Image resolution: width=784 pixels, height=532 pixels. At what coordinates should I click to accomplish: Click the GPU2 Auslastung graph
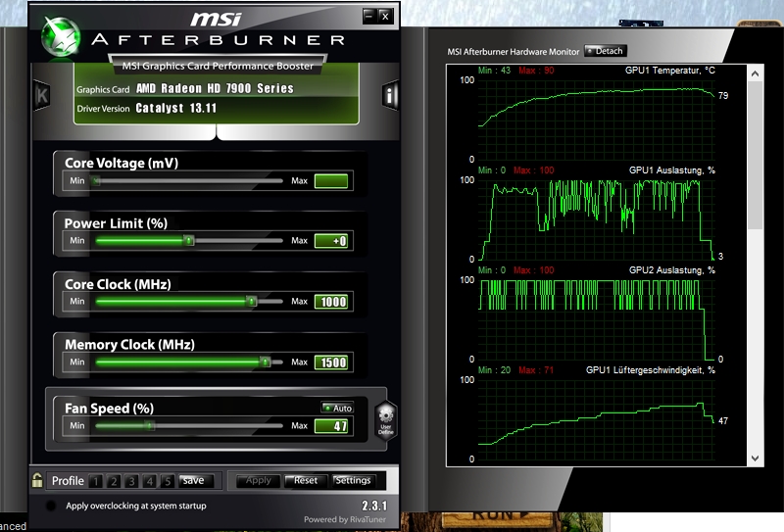point(597,319)
